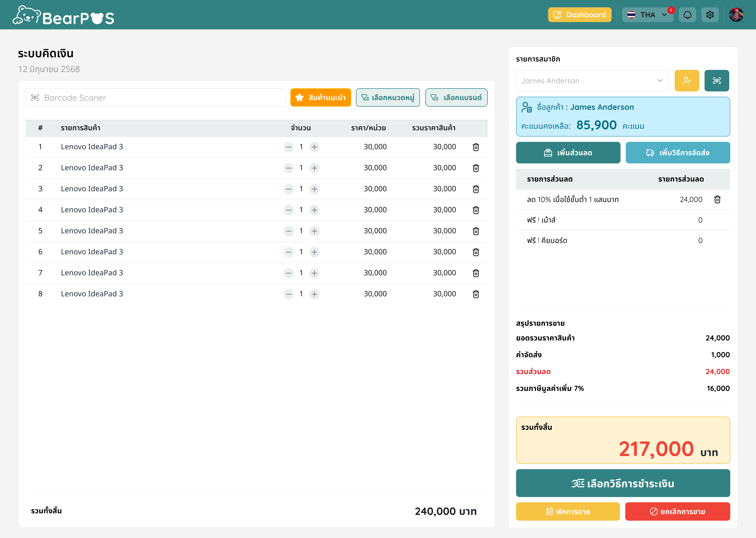756x538 pixels.
Task: Click the รายการสินค้า column header
Action: pyautogui.click(x=80, y=128)
